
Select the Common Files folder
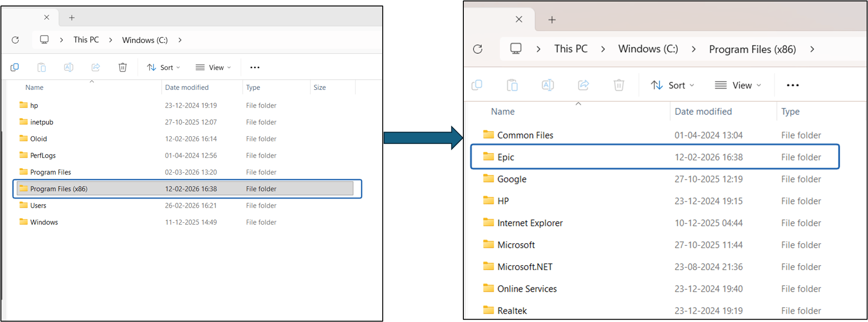(655, 135)
